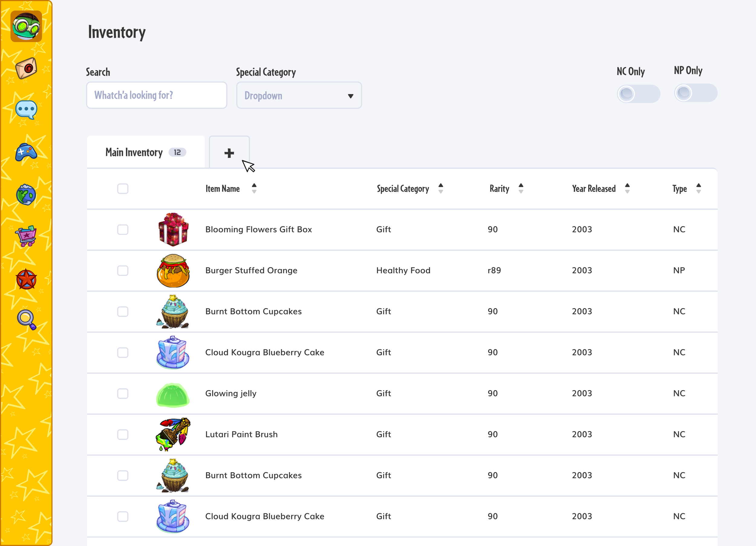The width and height of the screenshot is (756, 546).
Task: Open the shopping cart icon
Action: [26, 236]
